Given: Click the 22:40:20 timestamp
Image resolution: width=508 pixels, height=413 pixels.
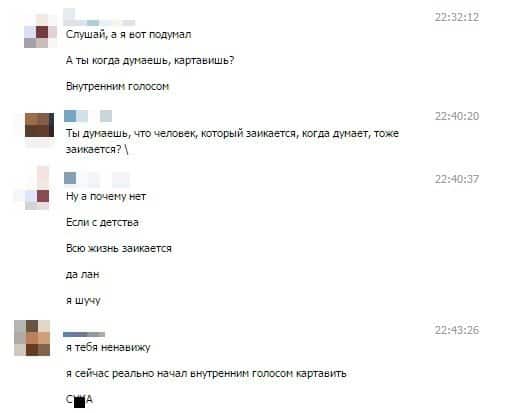Looking at the screenshot, I should click(457, 116).
